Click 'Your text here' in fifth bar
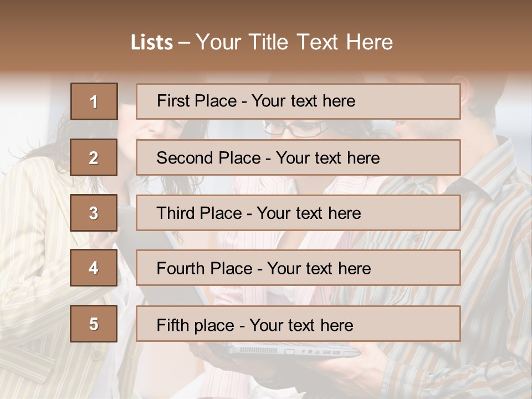The width and height of the screenshot is (532, 399). 301,325
